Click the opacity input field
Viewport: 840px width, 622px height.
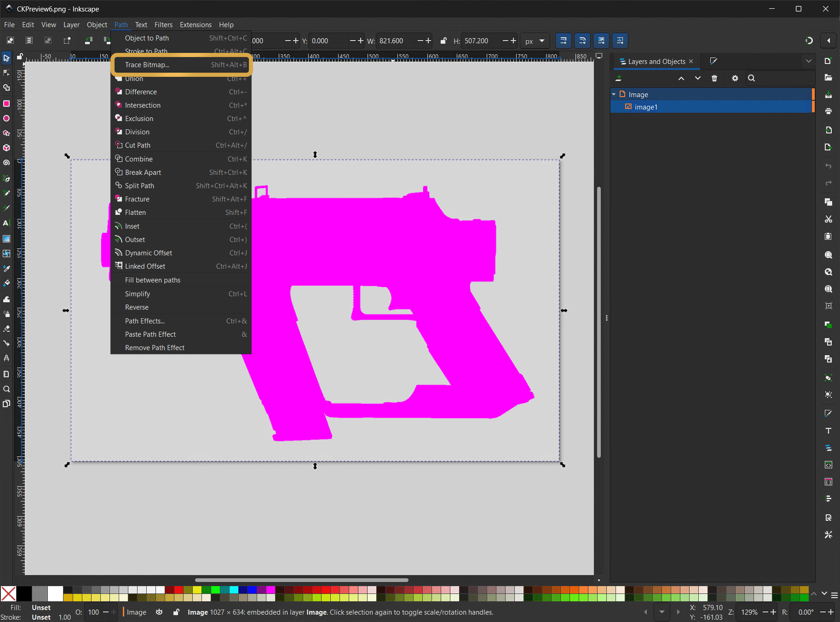click(x=94, y=612)
